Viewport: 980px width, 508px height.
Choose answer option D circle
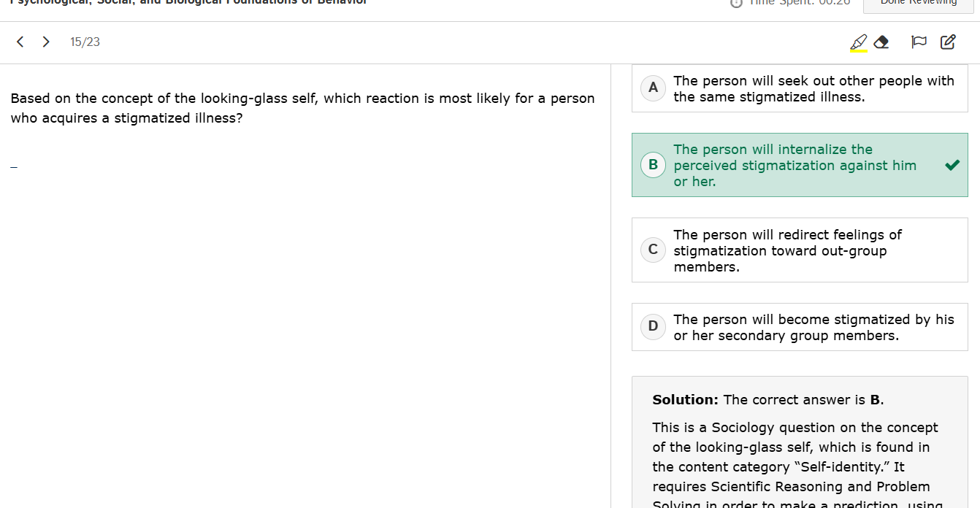point(653,326)
